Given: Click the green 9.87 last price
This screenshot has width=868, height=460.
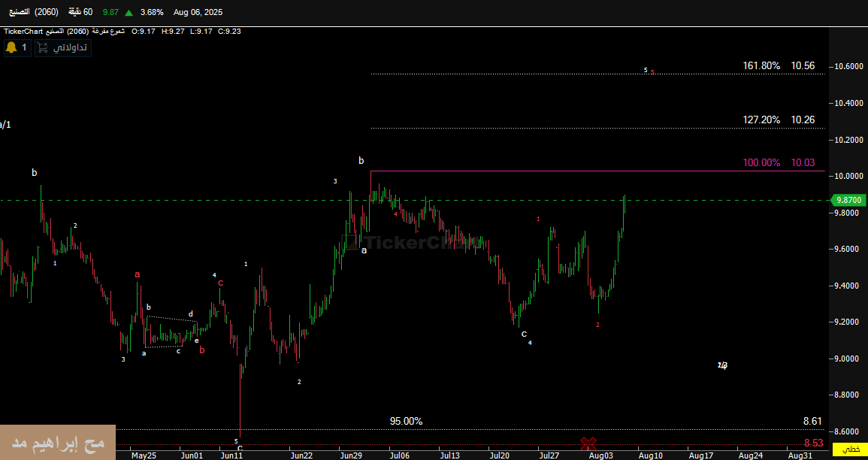Looking at the screenshot, I should 110,12.
